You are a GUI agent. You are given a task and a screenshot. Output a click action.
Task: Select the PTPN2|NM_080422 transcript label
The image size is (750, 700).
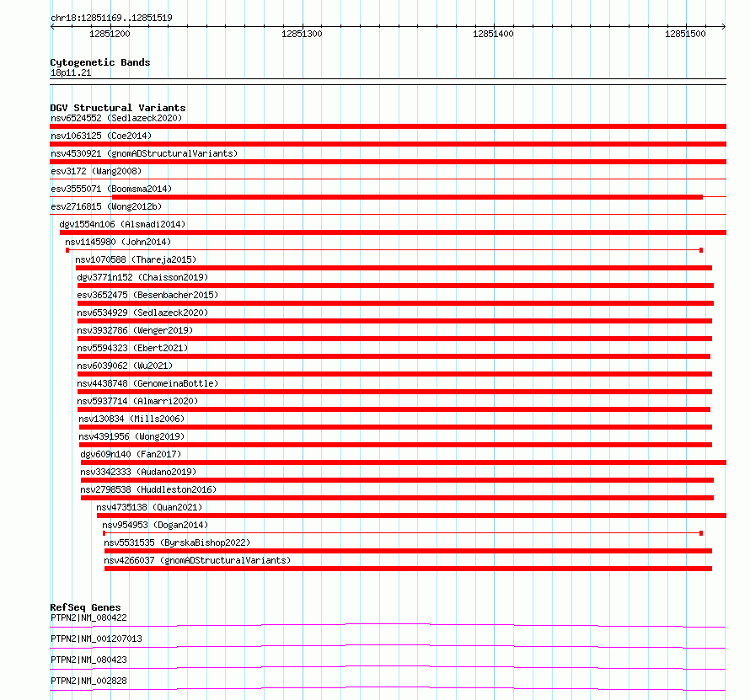(x=89, y=617)
